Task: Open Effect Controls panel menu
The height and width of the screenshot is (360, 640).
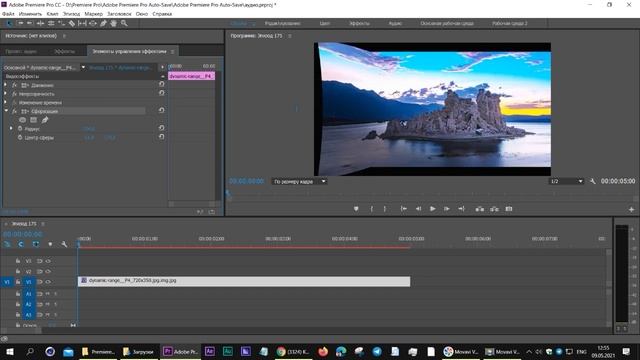Action: [173, 51]
